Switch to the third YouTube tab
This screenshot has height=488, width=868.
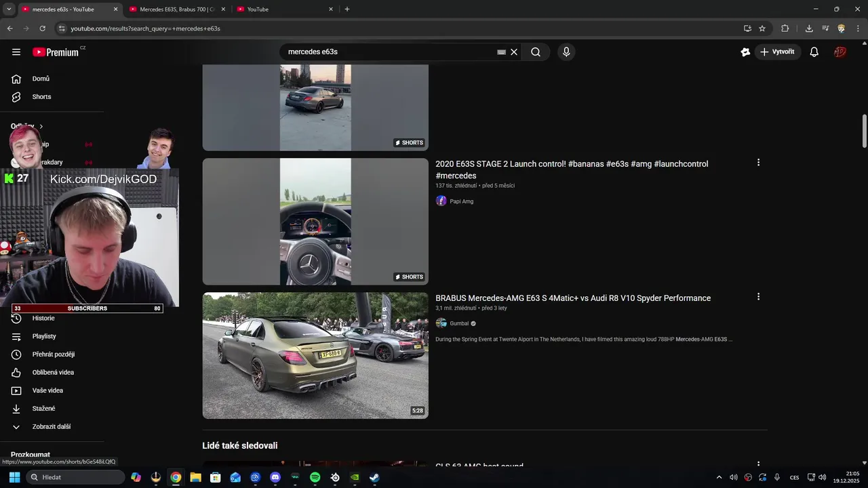[285, 9]
